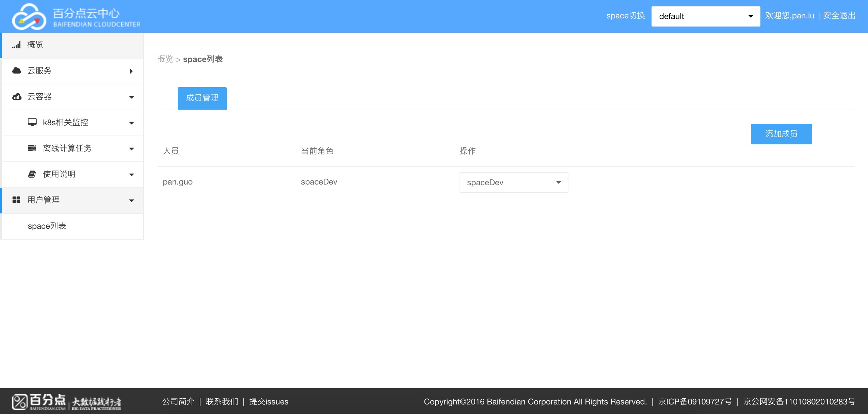Click the Baifendian cloud logo icon

tap(29, 17)
